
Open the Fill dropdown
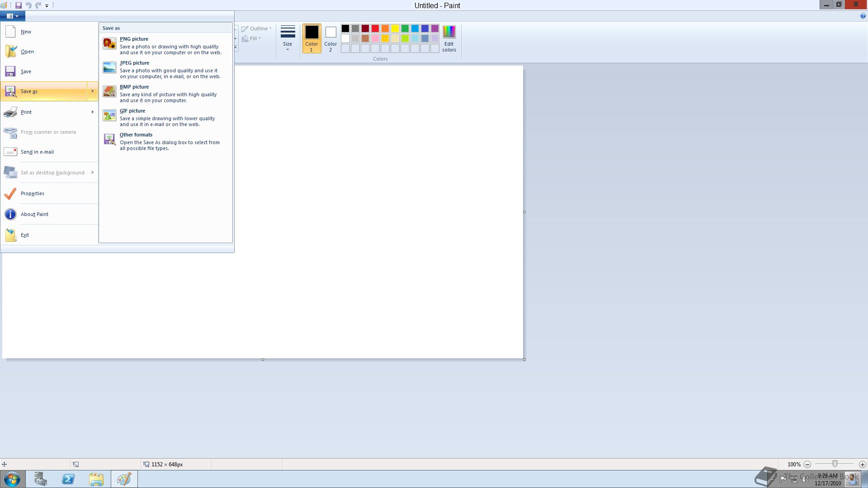point(251,38)
